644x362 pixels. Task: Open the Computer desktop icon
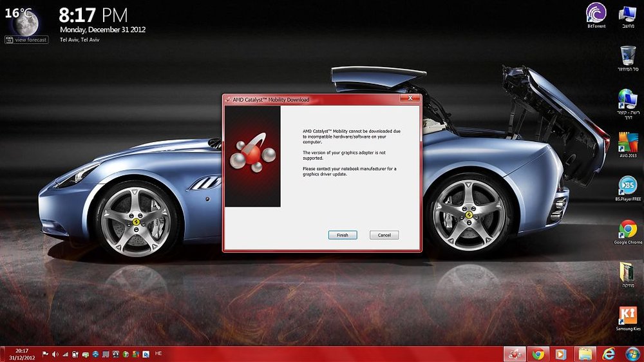pyautogui.click(x=627, y=17)
